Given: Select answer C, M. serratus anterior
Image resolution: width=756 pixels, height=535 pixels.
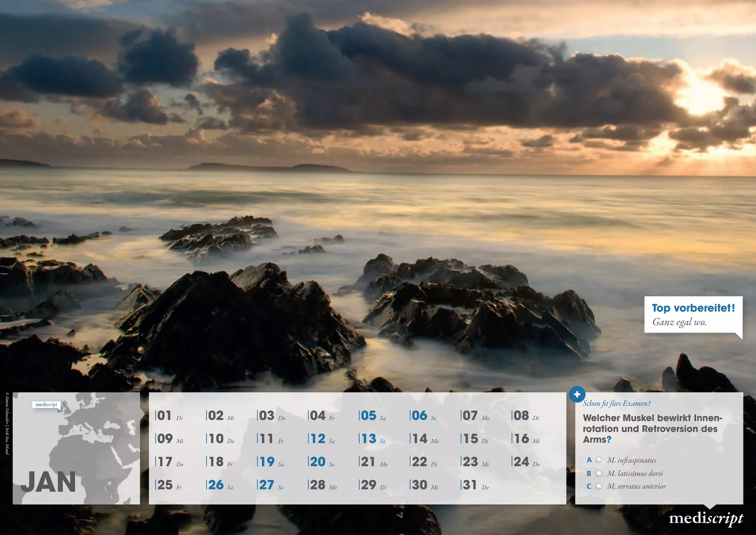Looking at the screenshot, I should [x=599, y=486].
